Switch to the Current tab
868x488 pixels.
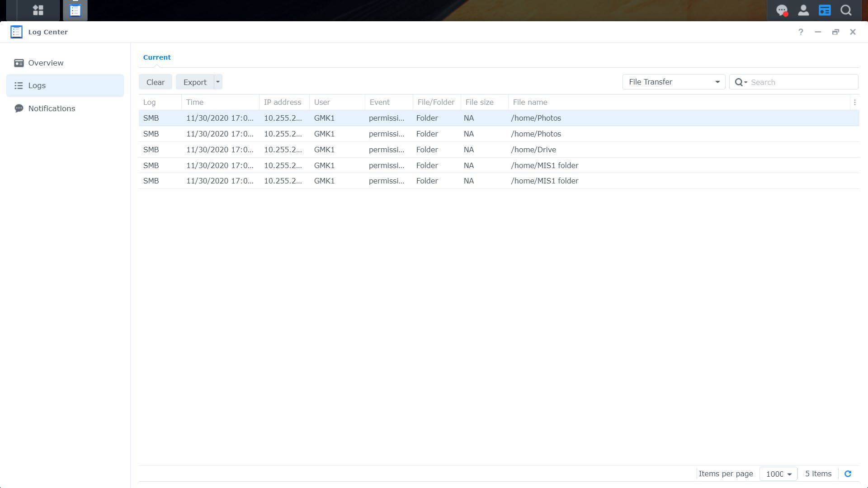(157, 57)
